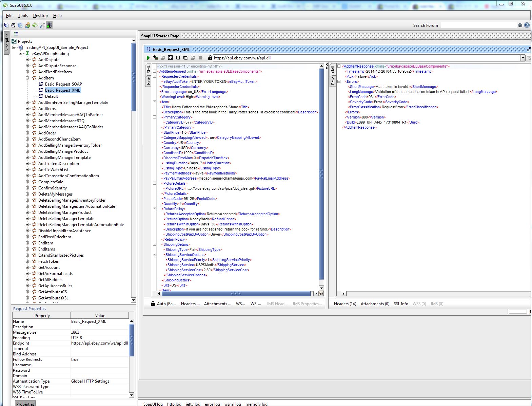Collapse the AddItem tree node

pyautogui.click(x=27, y=78)
